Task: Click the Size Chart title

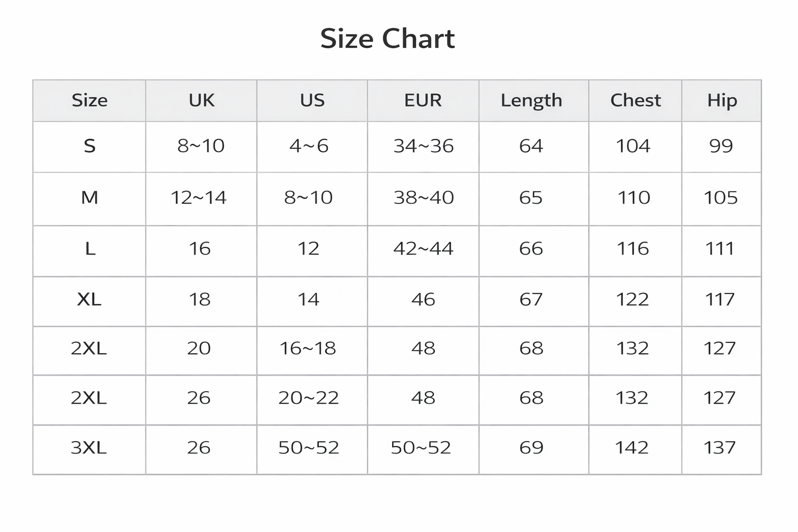Action: (388, 39)
